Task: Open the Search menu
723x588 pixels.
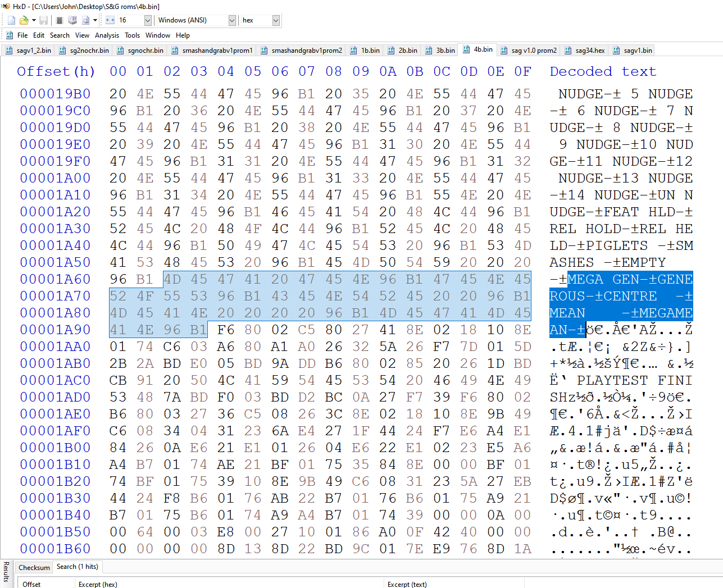Action: coord(60,35)
